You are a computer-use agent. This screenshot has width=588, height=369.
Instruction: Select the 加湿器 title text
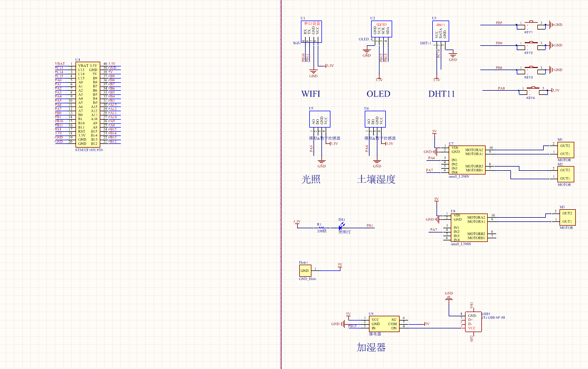(371, 347)
